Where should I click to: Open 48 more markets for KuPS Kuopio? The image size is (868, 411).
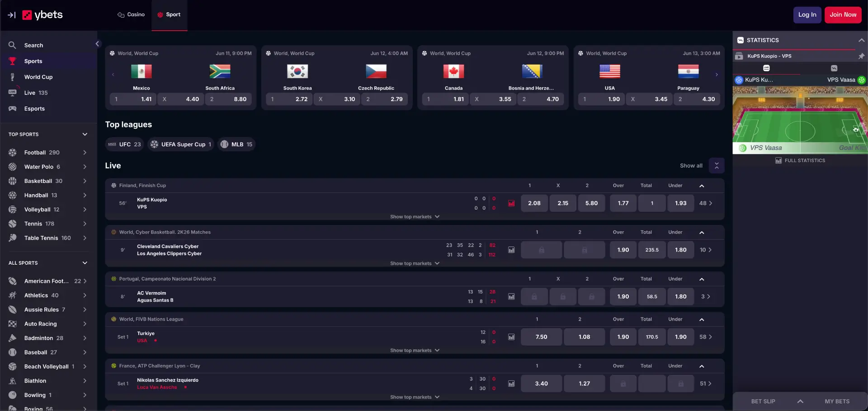[x=706, y=203]
